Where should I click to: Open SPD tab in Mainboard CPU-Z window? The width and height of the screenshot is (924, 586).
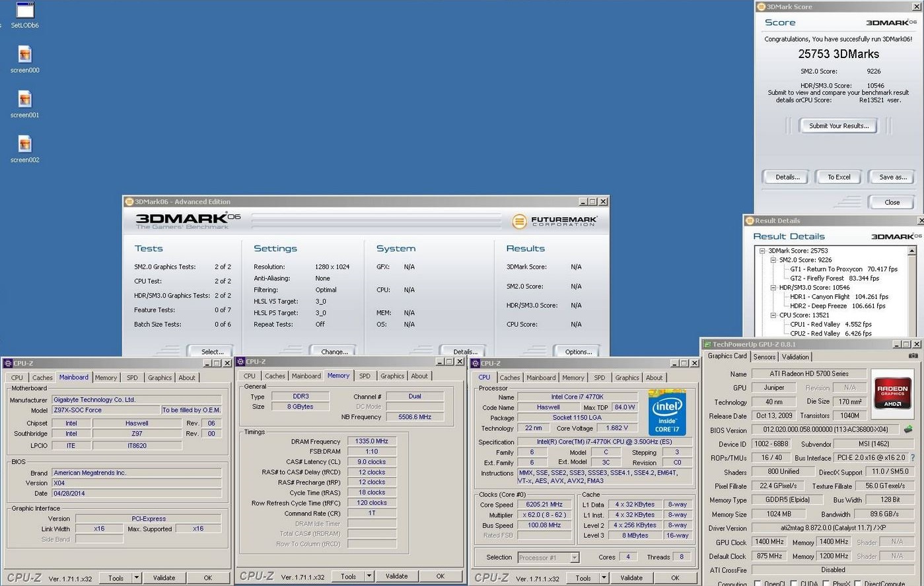[x=132, y=377]
